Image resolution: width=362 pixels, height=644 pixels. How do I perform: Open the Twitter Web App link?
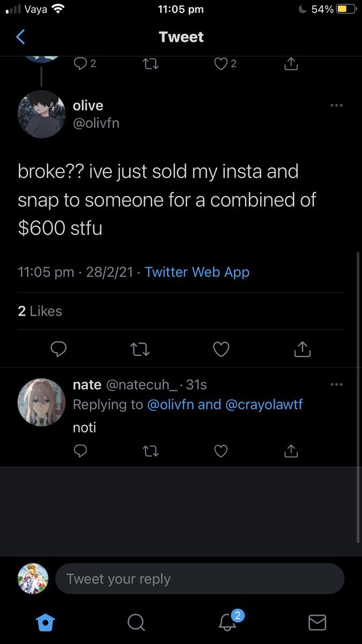(x=197, y=272)
